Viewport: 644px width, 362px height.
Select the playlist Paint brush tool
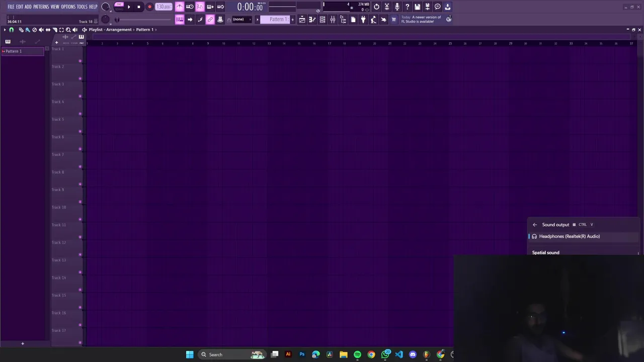coord(28,30)
